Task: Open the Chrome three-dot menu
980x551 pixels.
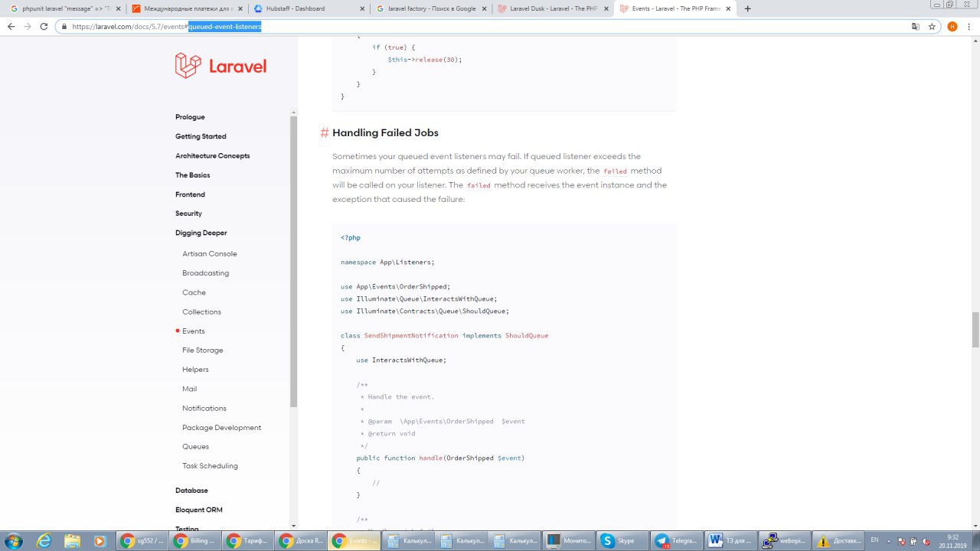Action: (x=969, y=26)
